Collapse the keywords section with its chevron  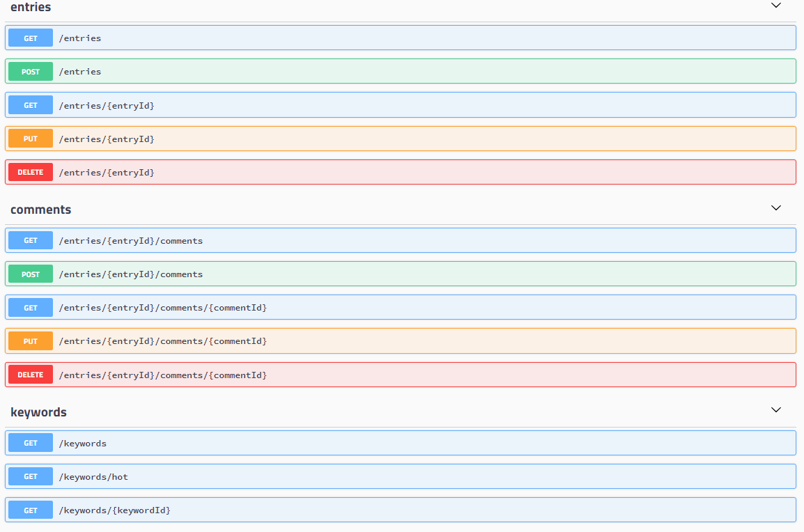pos(775,410)
